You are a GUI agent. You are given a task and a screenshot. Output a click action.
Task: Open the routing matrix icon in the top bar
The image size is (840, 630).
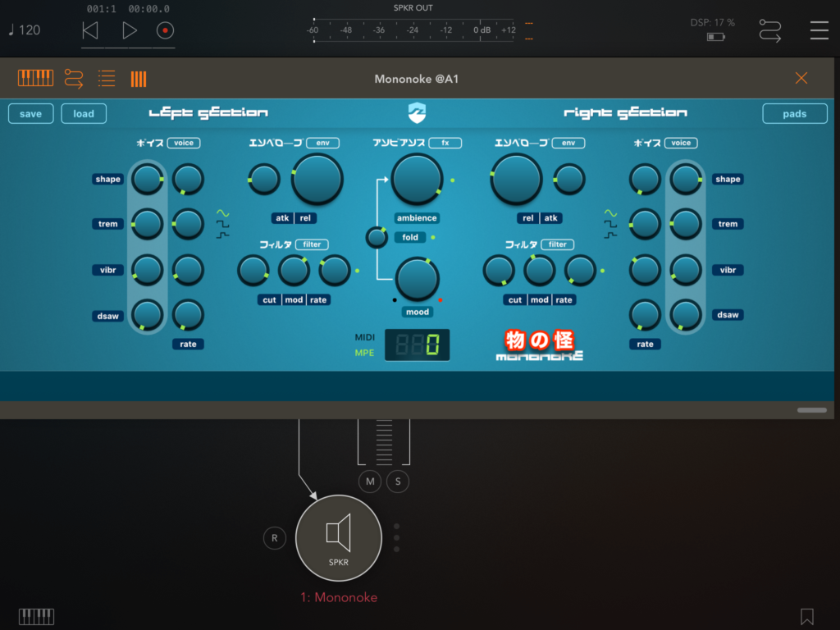769,30
